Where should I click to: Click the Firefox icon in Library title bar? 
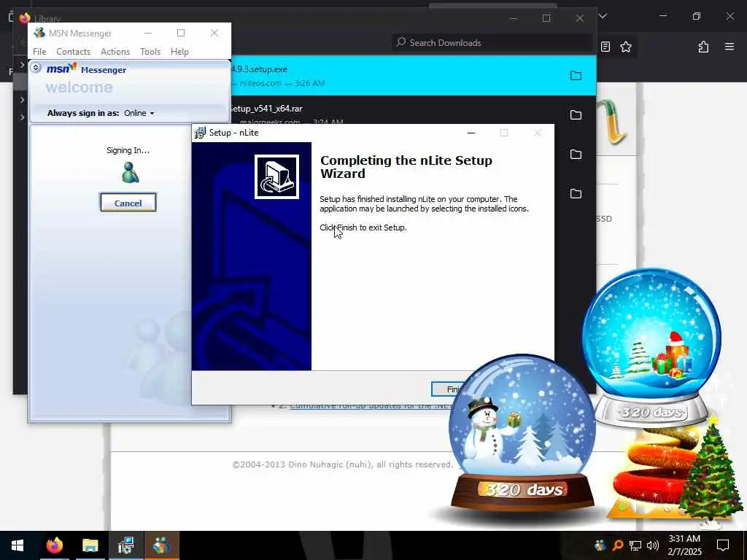25,18
